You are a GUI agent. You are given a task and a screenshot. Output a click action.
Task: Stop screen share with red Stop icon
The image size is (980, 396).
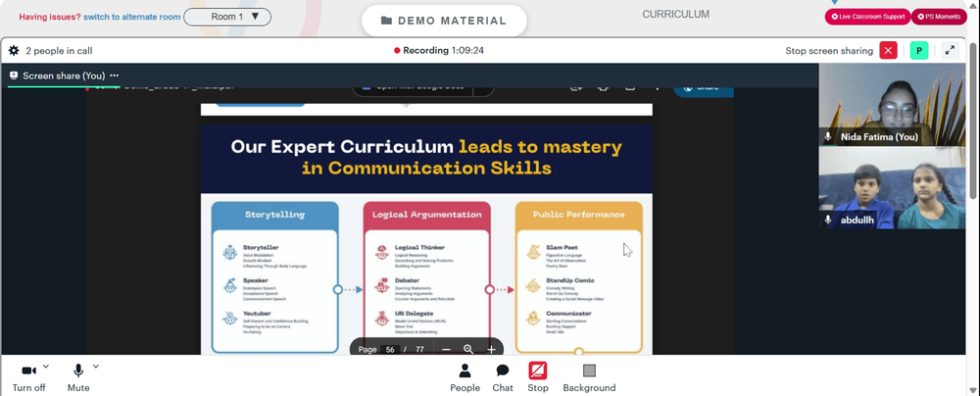pos(537,371)
